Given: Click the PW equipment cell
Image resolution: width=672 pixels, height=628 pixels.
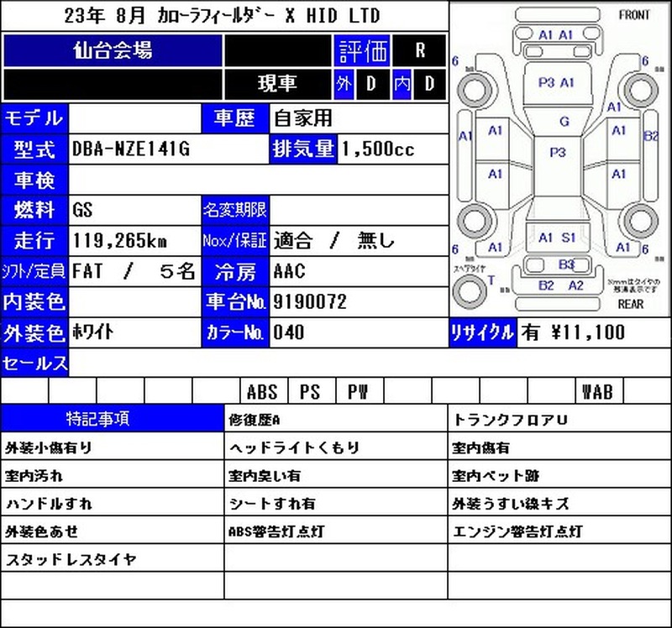Looking at the screenshot, I should pos(360,390).
